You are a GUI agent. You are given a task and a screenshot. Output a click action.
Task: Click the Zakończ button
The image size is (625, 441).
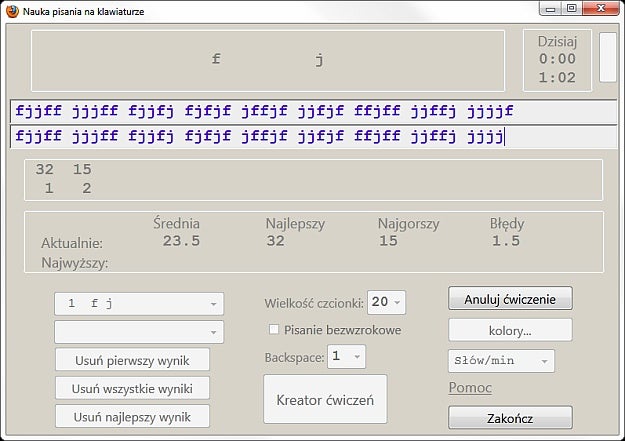(510, 418)
